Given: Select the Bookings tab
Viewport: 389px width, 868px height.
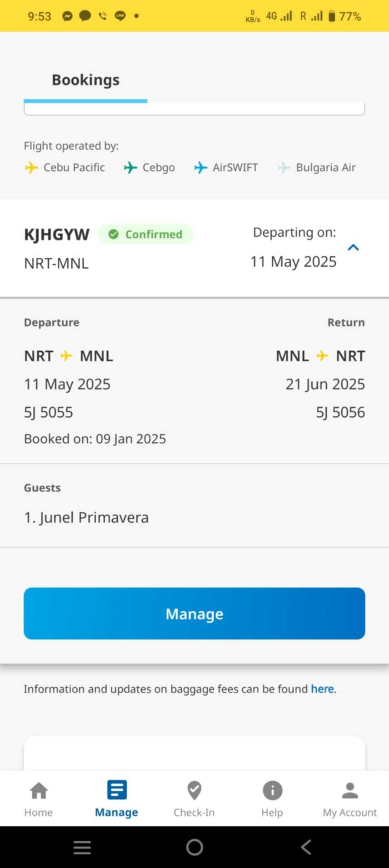Looking at the screenshot, I should click(x=85, y=80).
